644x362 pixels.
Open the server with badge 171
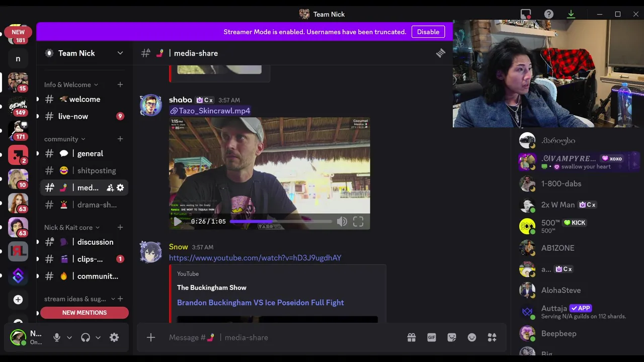tap(18, 131)
